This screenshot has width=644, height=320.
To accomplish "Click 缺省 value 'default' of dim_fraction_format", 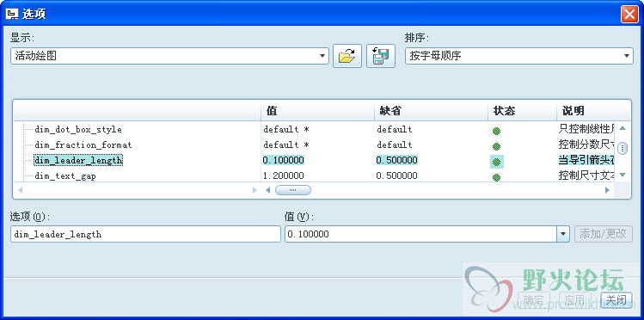I will click(x=395, y=145).
